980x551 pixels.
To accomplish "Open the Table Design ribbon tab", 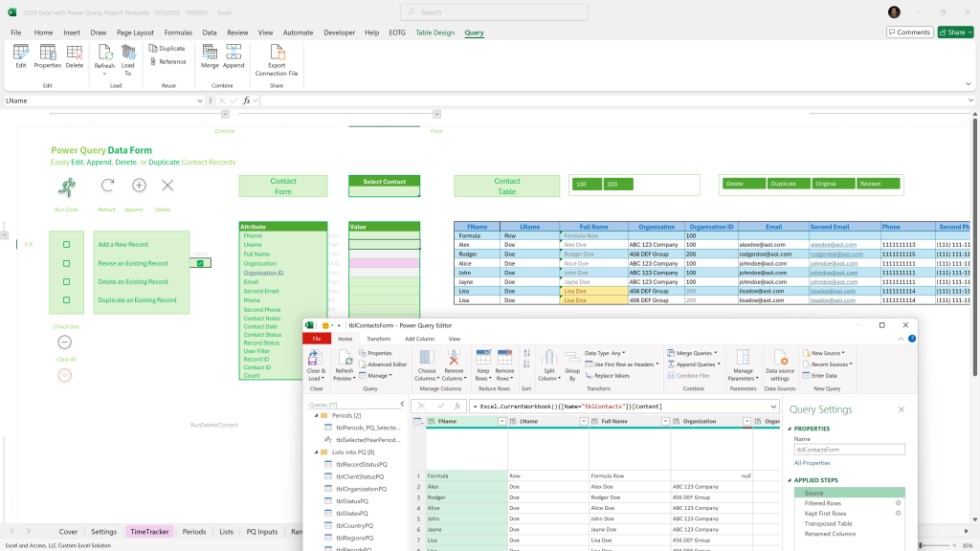I will click(435, 33).
